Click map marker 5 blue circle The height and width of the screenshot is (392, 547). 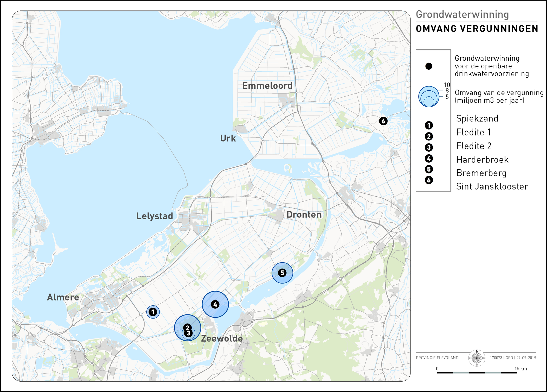click(x=282, y=273)
